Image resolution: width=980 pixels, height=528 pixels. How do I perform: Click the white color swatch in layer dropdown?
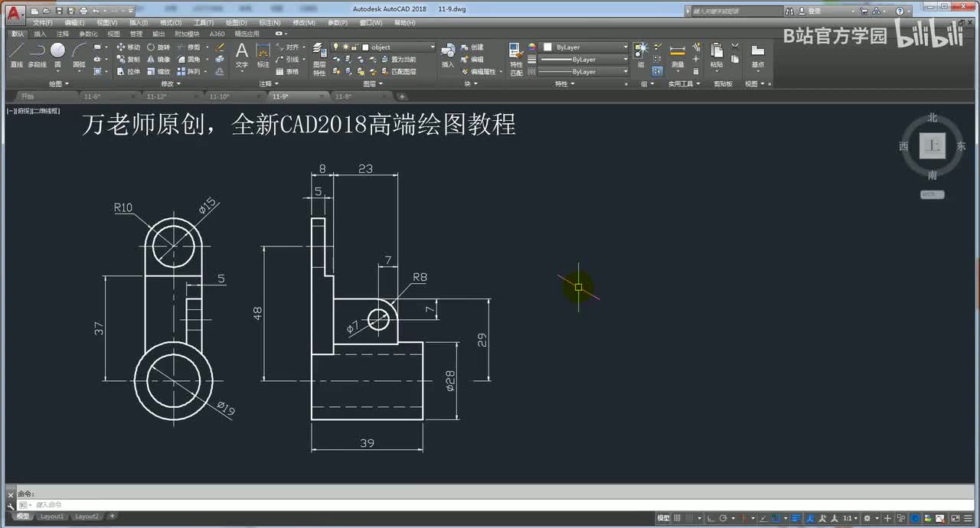tap(365, 47)
